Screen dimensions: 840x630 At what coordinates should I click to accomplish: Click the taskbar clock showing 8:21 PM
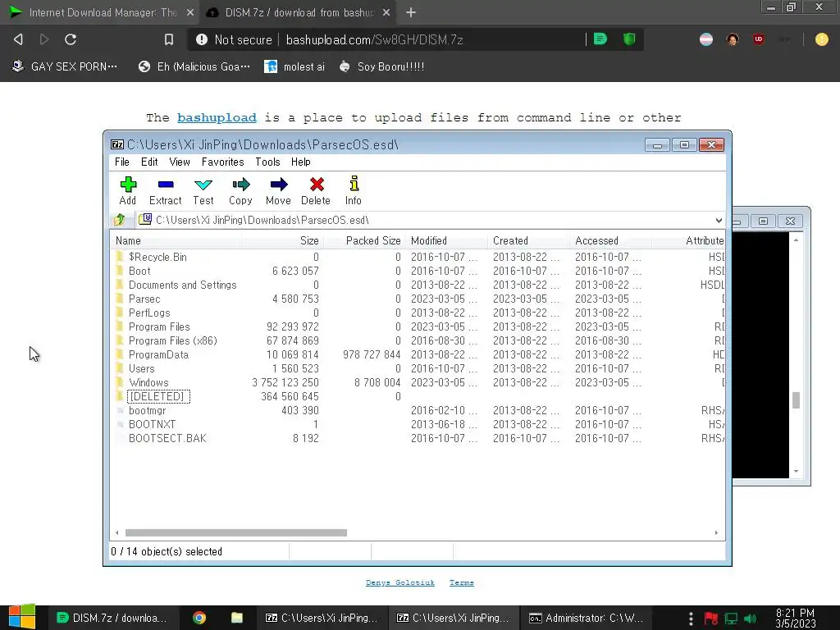[x=796, y=619]
